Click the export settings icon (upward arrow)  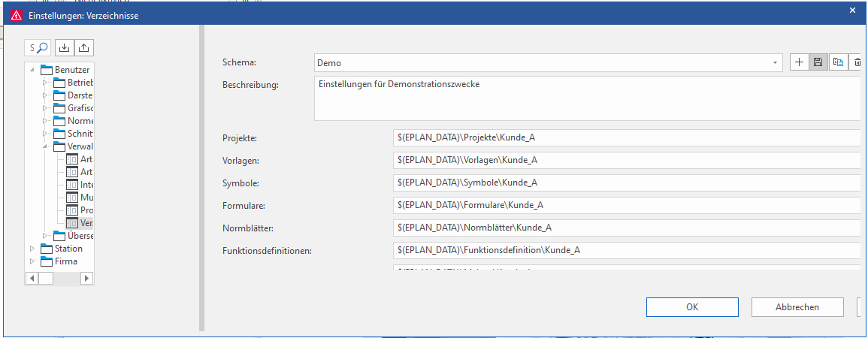[83, 48]
